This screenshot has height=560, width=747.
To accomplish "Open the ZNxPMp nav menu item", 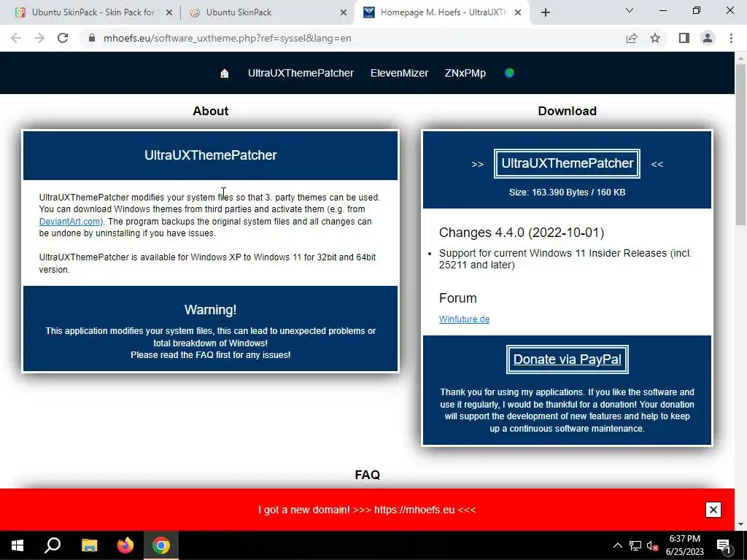I will (465, 74).
